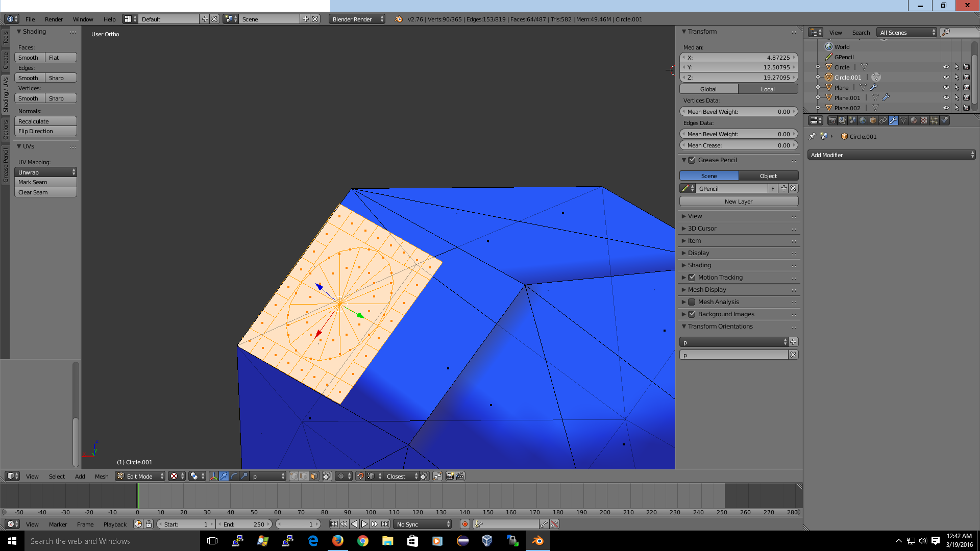This screenshot has width=980, height=551.
Task: Open the Texture properties tab icon
Action: [x=924, y=120]
